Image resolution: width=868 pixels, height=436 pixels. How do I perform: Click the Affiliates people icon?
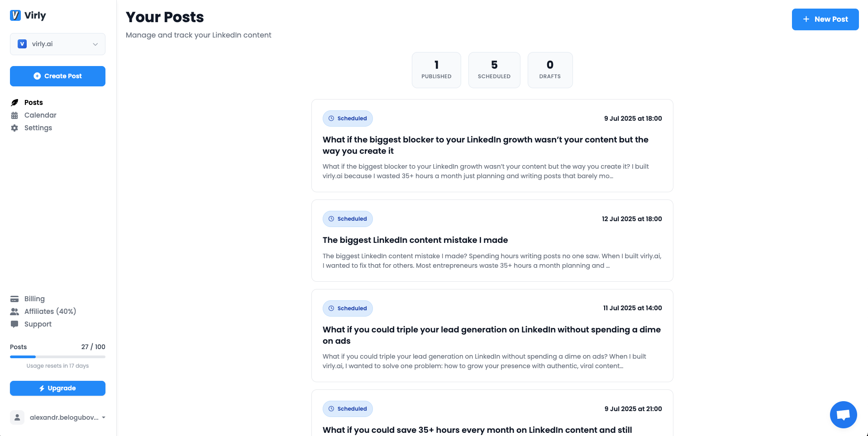(x=14, y=312)
